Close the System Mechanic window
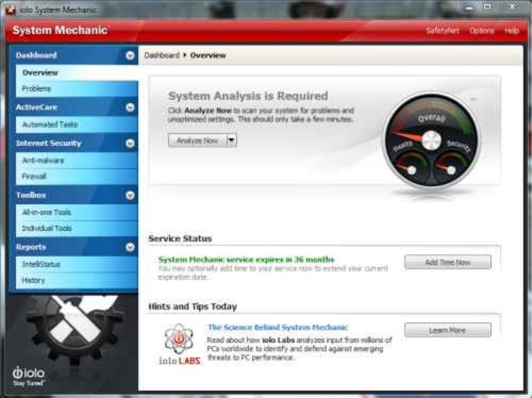Image resolution: width=532 pixels, height=398 pixels. click(512, 7)
